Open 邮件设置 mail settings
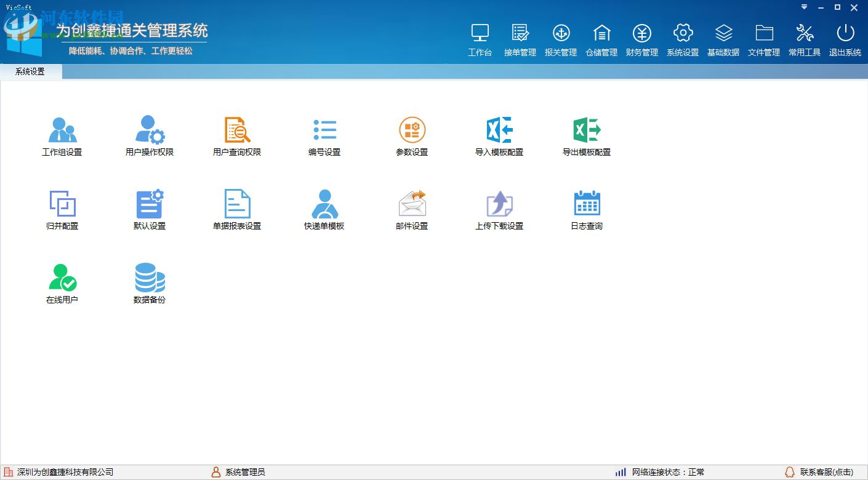Viewport: 868px width, 480px height. (x=412, y=210)
